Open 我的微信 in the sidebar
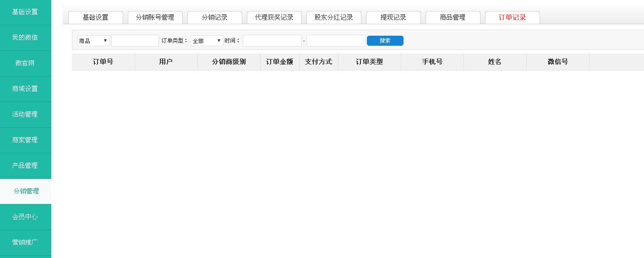 pyautogui.click(x=25, y=38)
